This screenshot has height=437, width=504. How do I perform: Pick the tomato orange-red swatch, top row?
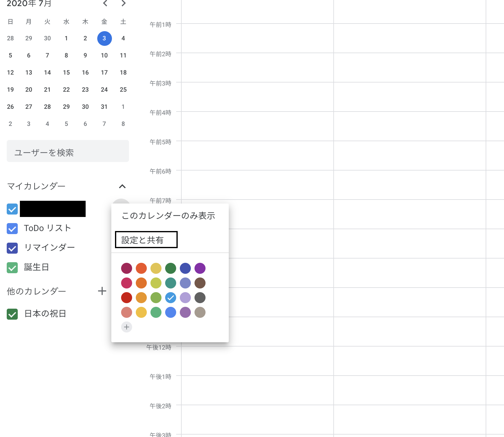coord(141,268)
